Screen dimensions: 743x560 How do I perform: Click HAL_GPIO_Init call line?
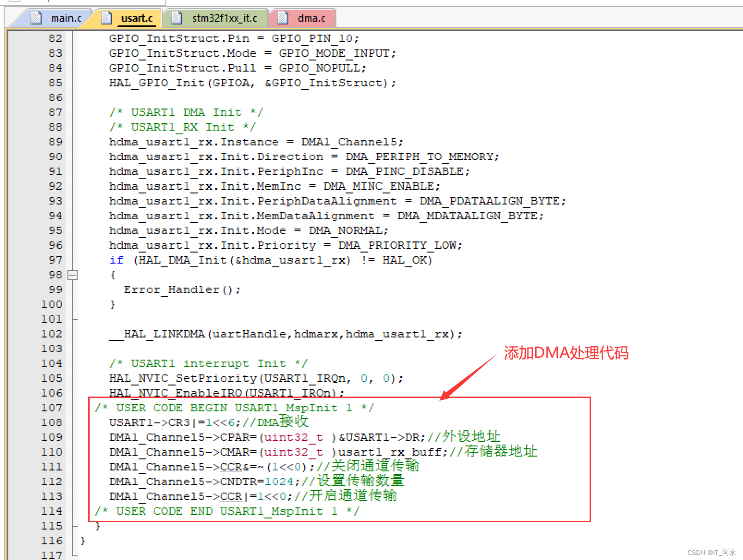tap(252, 83)
